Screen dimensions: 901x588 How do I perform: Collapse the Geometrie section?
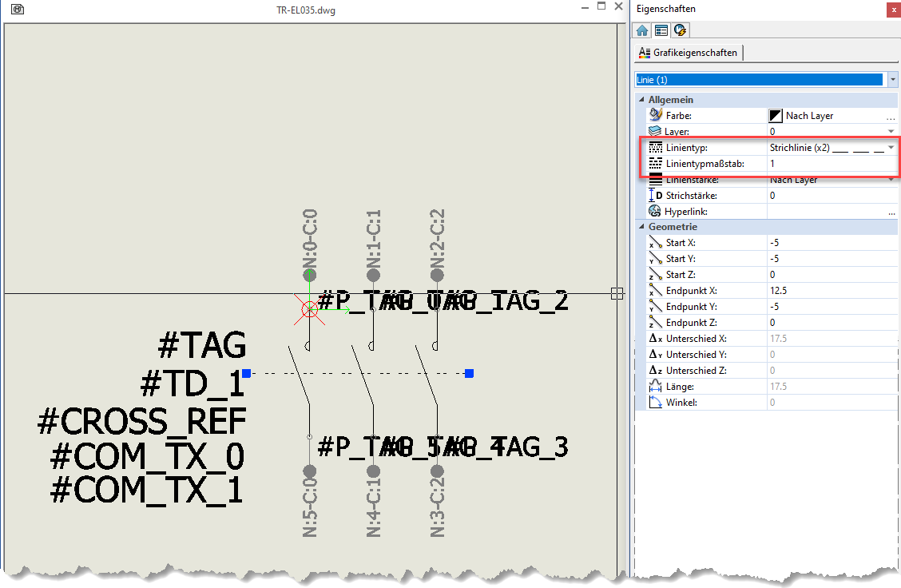pos(641,227)
